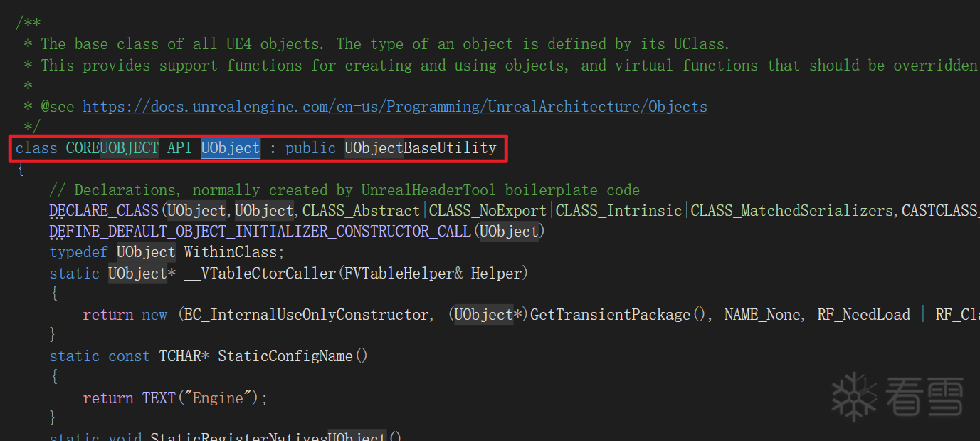
Task: Click the TCHAR return type
Action: point(180,356)
